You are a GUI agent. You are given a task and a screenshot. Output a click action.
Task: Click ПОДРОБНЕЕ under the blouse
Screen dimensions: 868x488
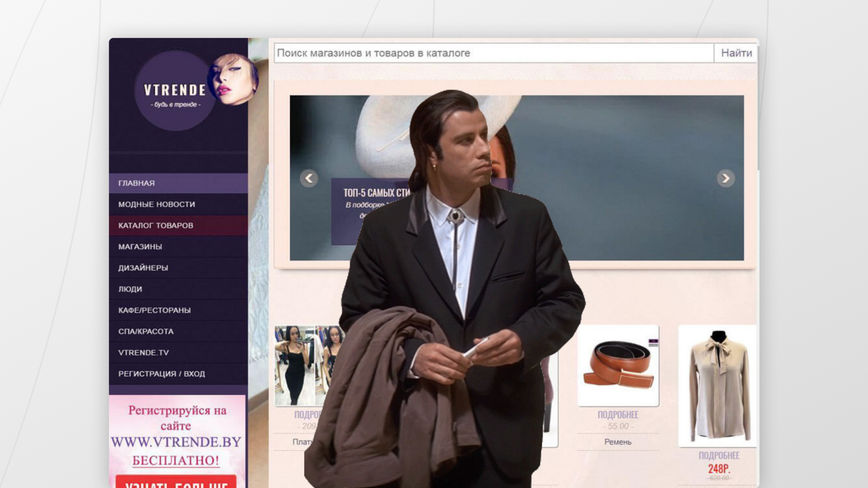(x=719, y=455)
